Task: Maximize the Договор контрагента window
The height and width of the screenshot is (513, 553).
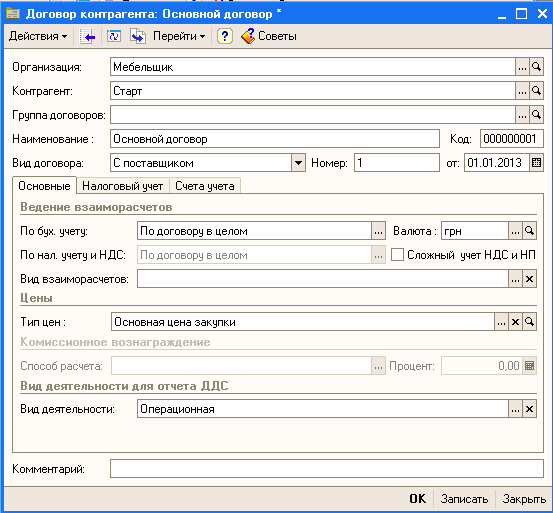Action: tap(521, 14)
